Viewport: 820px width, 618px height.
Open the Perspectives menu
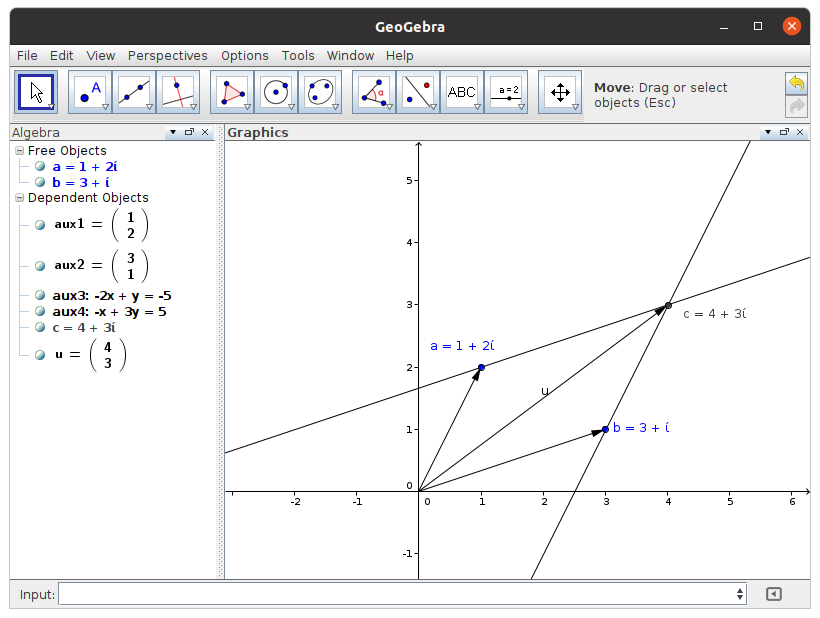click(x=167, y=56)
